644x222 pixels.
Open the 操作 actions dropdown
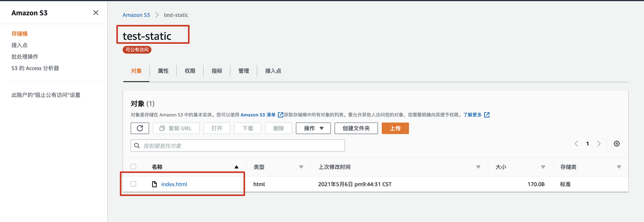coord(313,128)
